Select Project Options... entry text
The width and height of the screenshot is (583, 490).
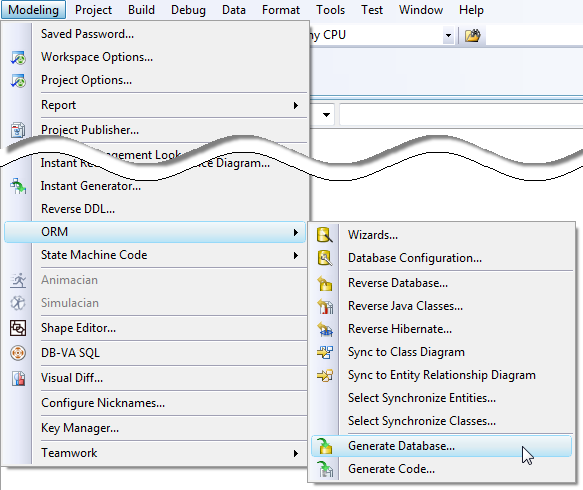point(86,80)
